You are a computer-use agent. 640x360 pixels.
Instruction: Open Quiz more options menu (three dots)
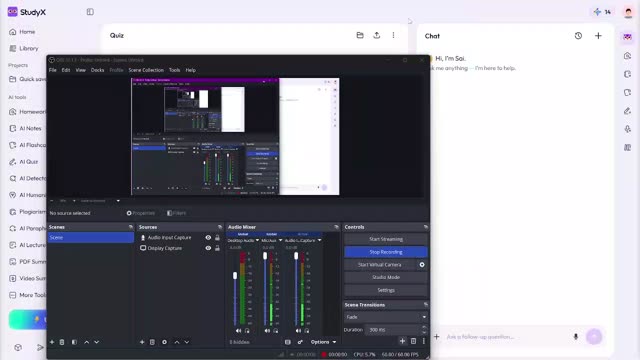coord(393,36)
